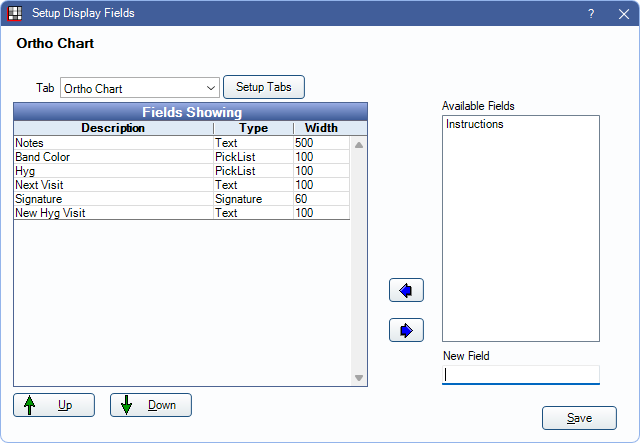This screenshot has height=443, width=640.
Task: Expand the Tab dropdown list
Action: coord(210,88)
